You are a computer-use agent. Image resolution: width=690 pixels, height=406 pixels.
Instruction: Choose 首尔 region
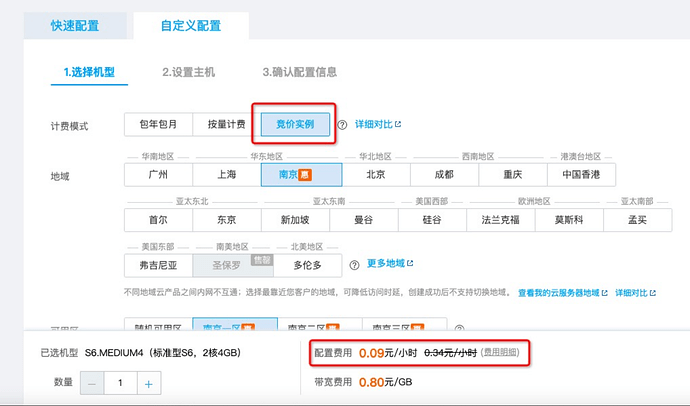[x=158, y=220]
